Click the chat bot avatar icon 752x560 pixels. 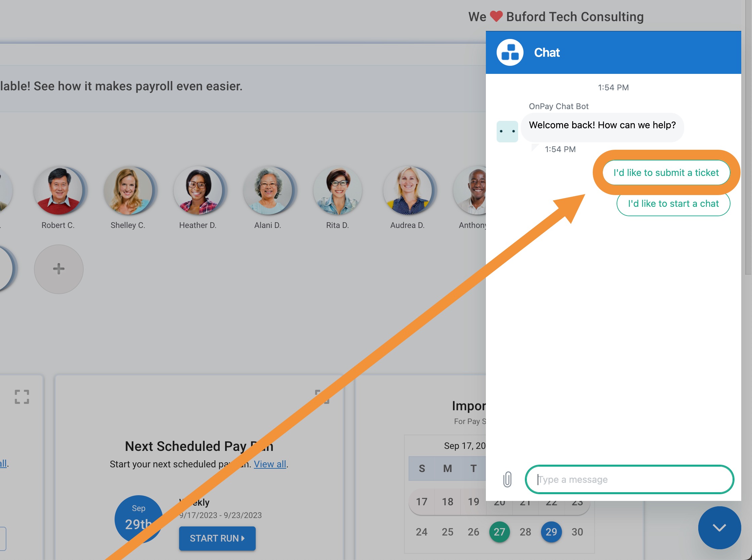click(507, 131)
